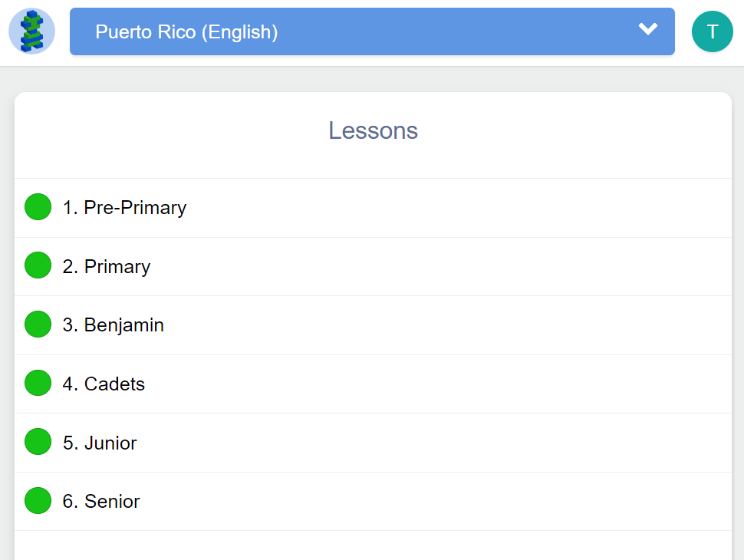Click the green dot beside Primary

click(x=38, y=265)
